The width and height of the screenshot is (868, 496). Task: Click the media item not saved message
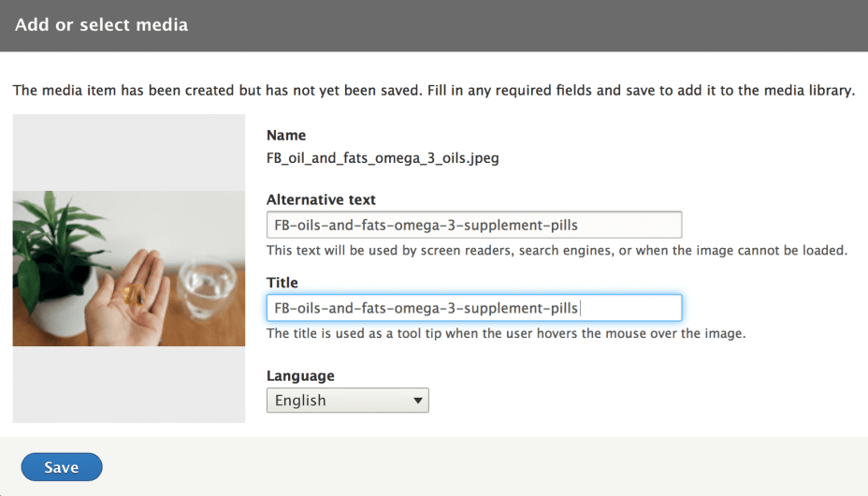point(434,90)
